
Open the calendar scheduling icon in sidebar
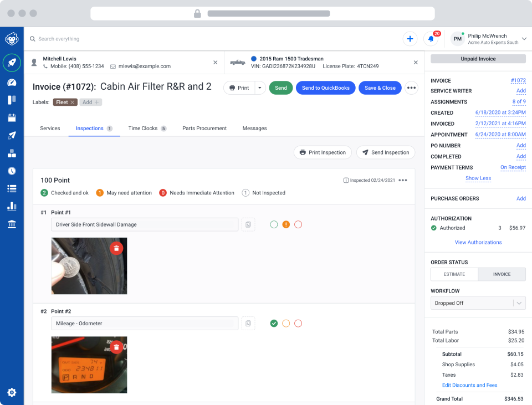(12, 117)
